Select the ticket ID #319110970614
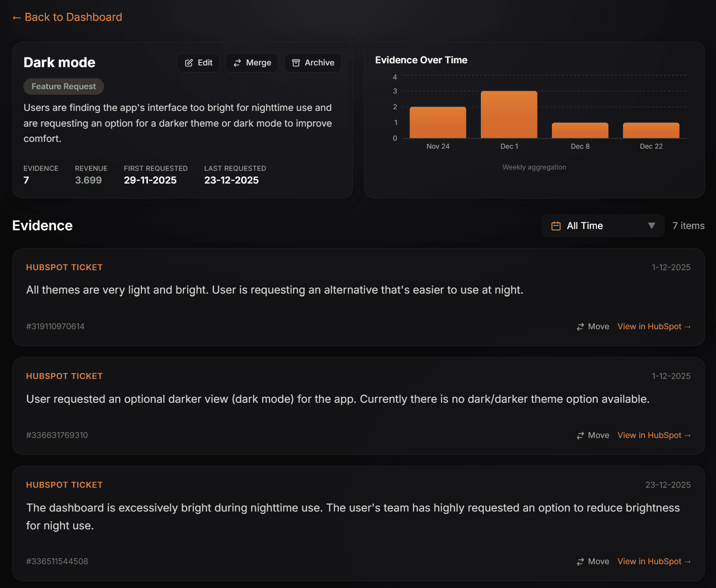This screenshot has width=716, height=588. click(55, 326)
